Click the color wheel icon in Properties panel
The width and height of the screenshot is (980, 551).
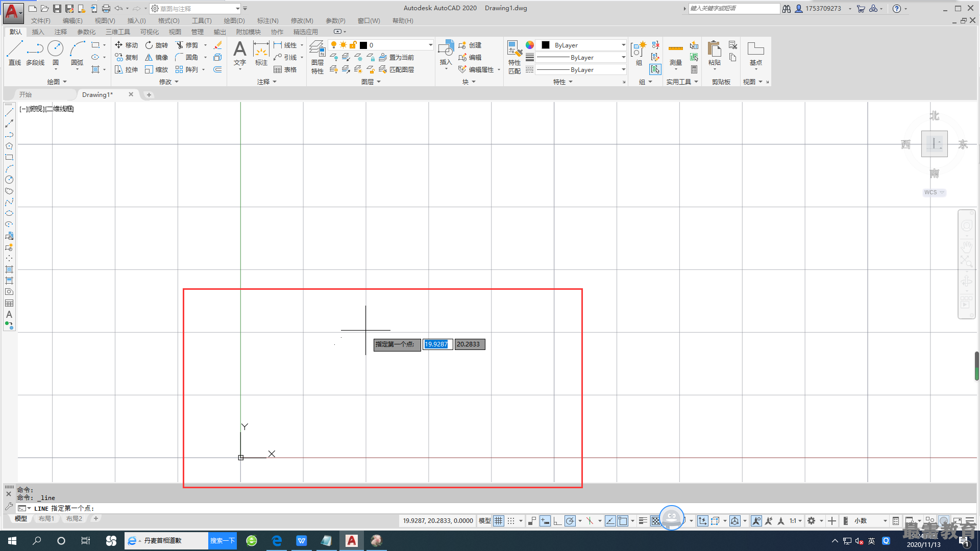coord(530,45)
